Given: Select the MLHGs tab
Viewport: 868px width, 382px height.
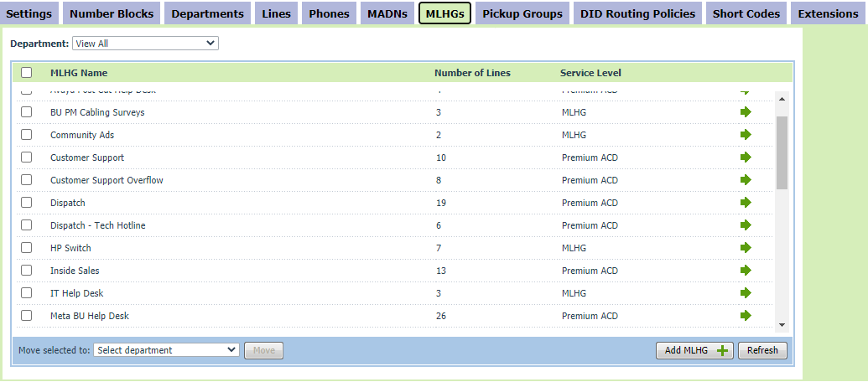Looking at the screenshot, I should (445, 13).
